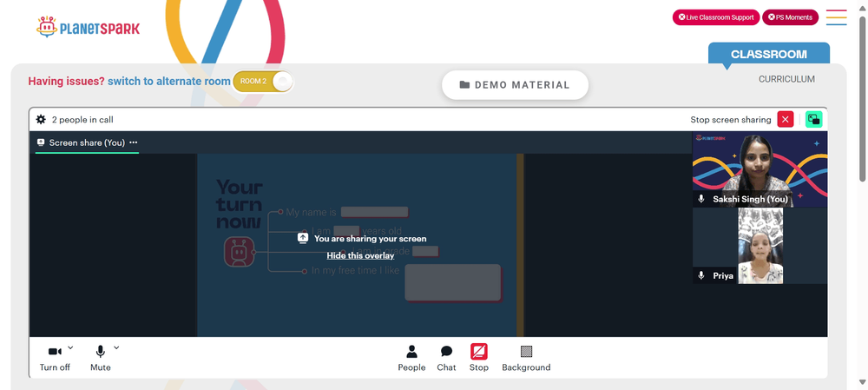Open Background effects options
The width and height of the screenshot is (868, 390).
(x=526, y=358)
